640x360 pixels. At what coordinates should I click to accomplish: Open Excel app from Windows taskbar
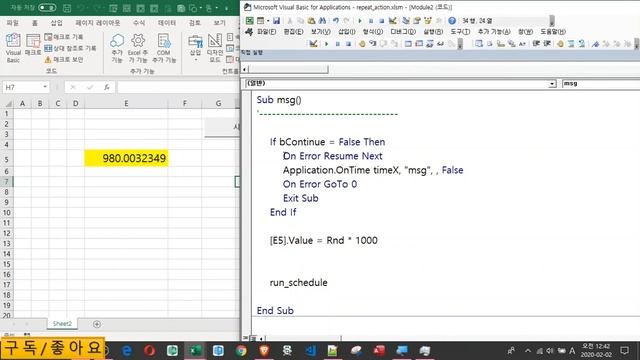195,350
